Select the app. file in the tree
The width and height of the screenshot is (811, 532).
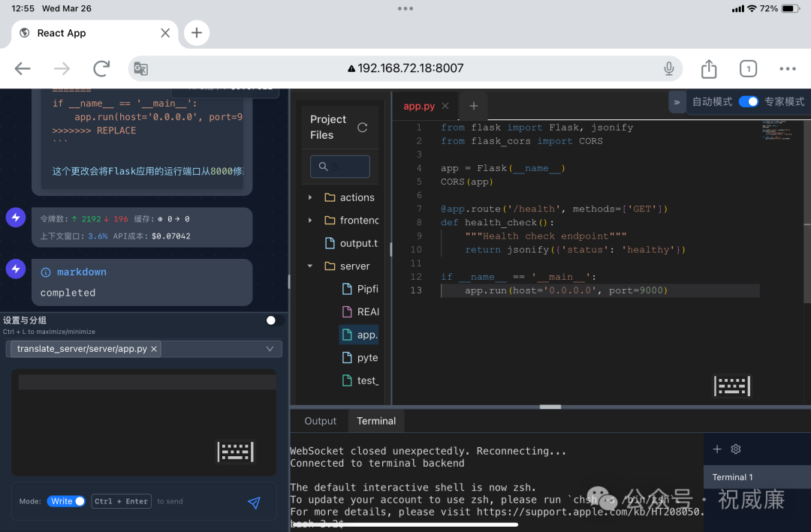point(359,335)
